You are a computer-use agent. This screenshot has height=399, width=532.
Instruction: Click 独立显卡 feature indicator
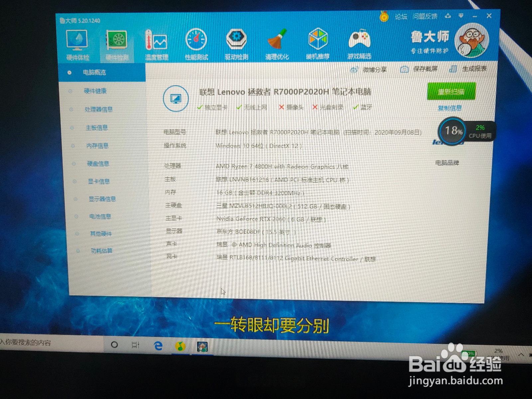tap(212, 107)
